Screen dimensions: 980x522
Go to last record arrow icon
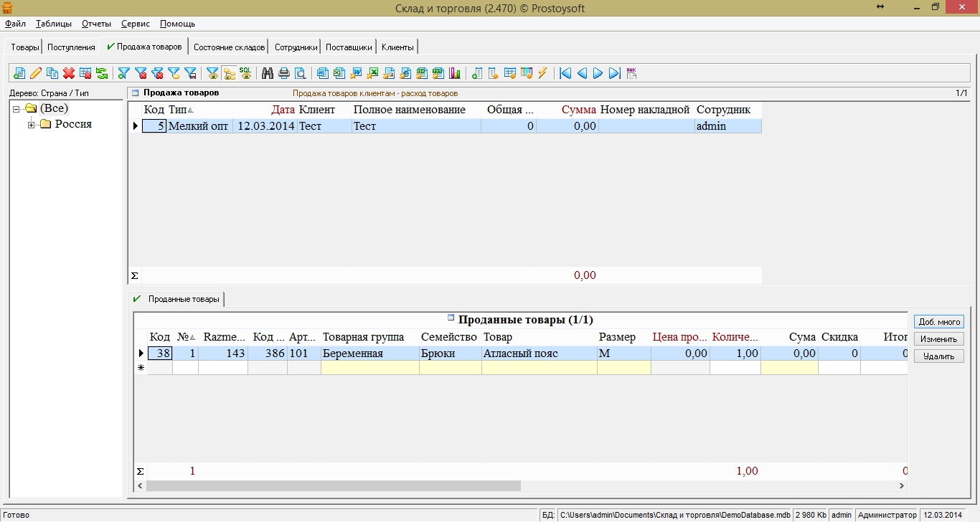tap(614, 73)
